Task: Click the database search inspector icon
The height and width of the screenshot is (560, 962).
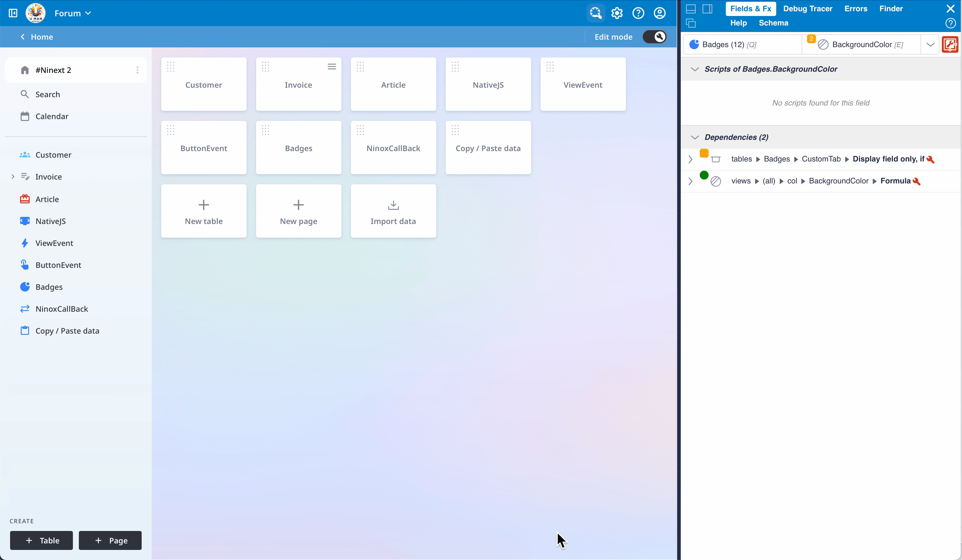Action: pyautogui.click(x=595, y=13)
